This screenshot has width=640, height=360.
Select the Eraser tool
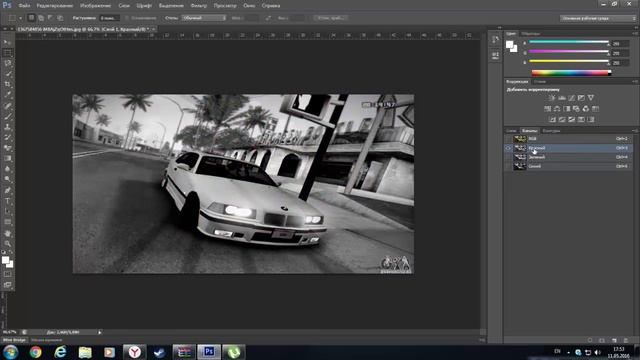pyautogui.click(x=8, y=148)
